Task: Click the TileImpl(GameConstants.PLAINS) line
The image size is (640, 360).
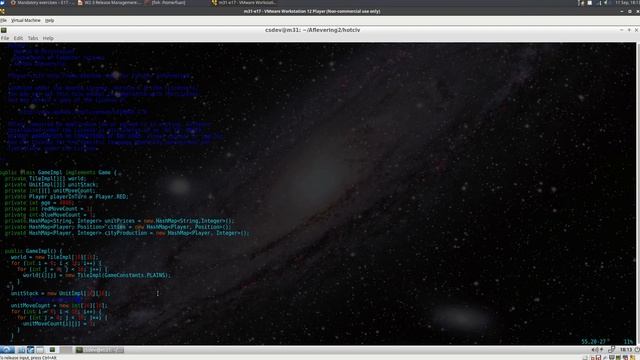Action: (96, 275)
